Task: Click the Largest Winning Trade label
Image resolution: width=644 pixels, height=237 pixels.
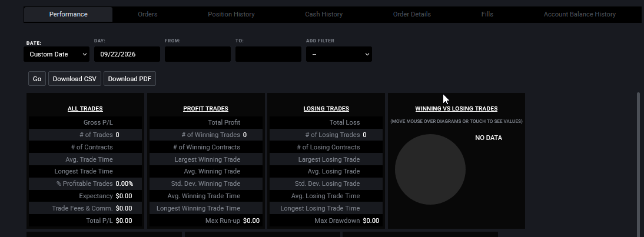Action: click(x=207, y=159)
